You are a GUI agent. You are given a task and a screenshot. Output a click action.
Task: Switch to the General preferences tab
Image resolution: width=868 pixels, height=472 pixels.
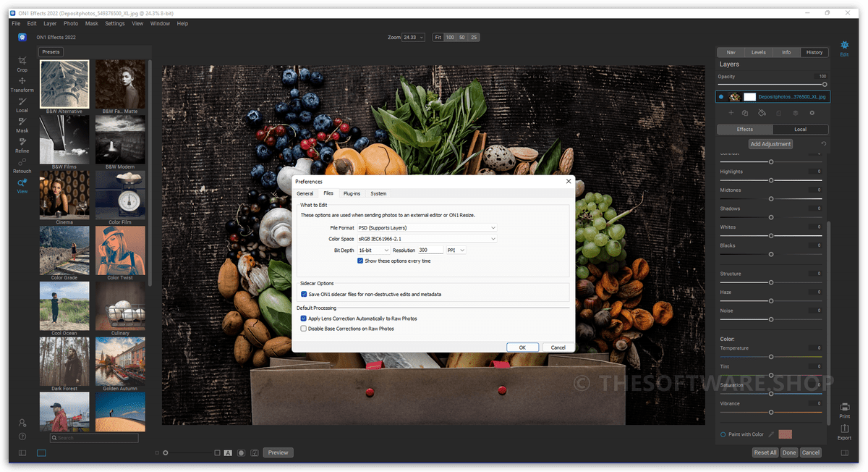pyautogui.click(x=305, y=193)
